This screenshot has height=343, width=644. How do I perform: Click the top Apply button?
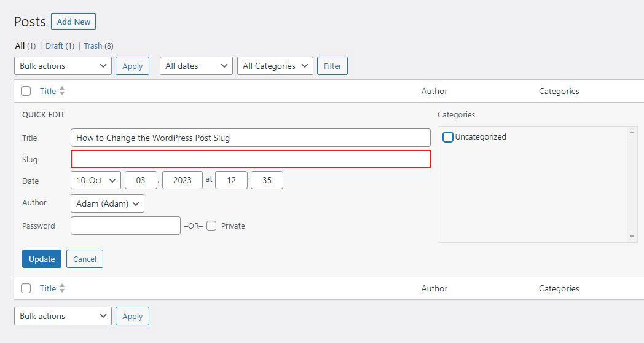pyautogui.click(x=132, y=66)
